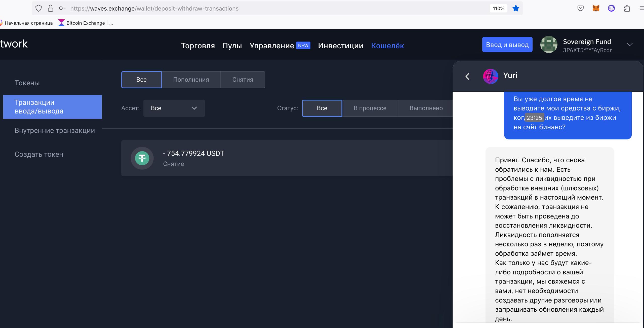Click the green USDT Tether coin icon
The width and height of the screenshot is (644, 328).
(x=142, y=158)
